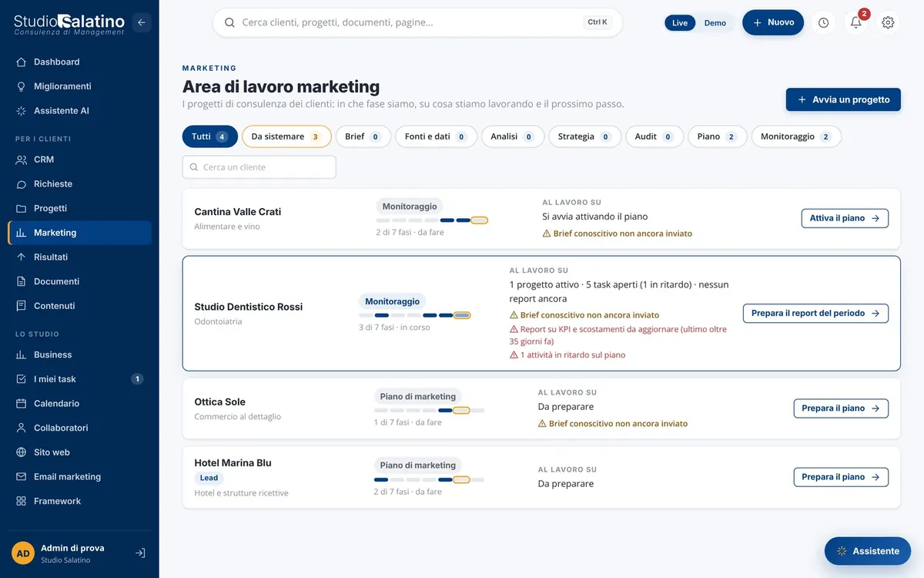Switch to Demo mode
Screen dimensions: 924x578
[715, 23]
